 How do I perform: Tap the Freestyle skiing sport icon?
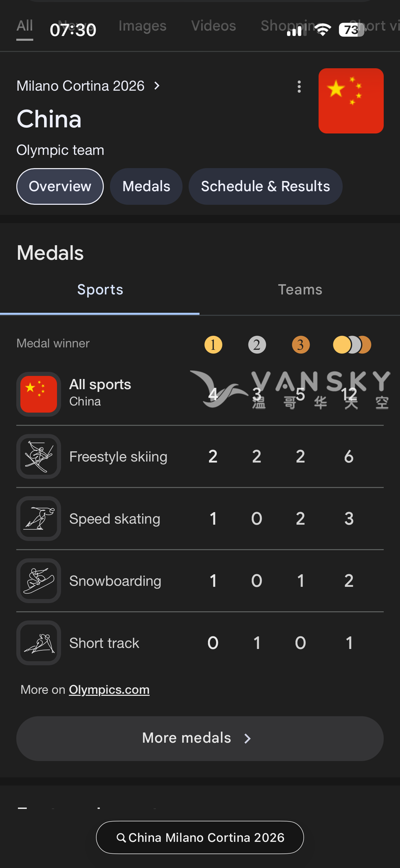[x=39, y=456]
